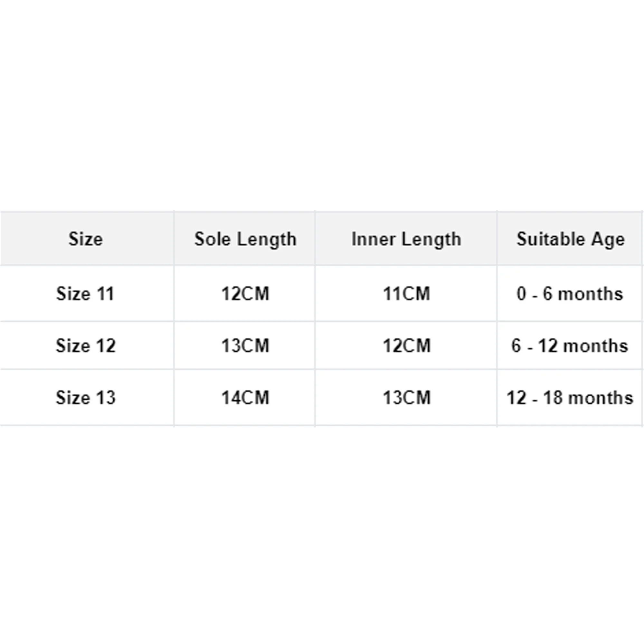Select the Size 11 row label

pos(85,294)
